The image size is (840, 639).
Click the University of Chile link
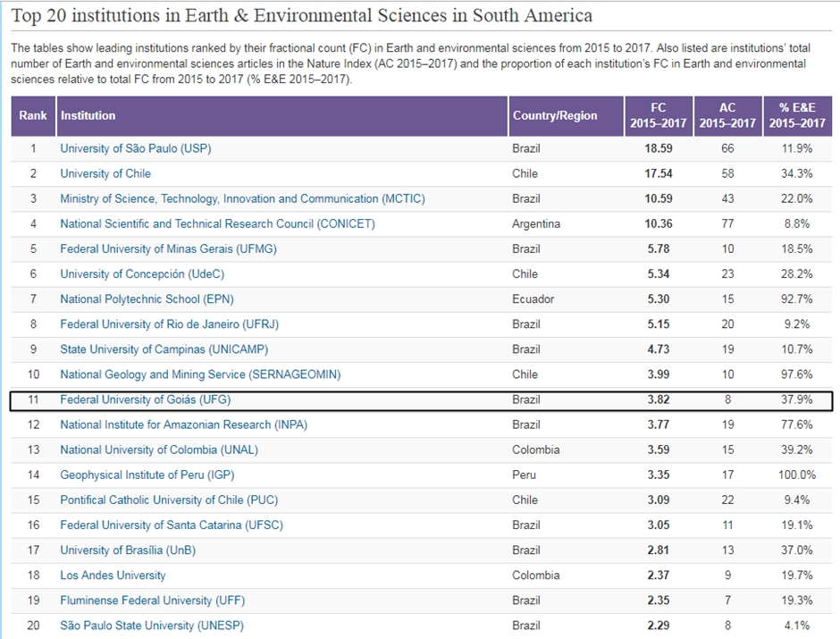pos(105,173)
